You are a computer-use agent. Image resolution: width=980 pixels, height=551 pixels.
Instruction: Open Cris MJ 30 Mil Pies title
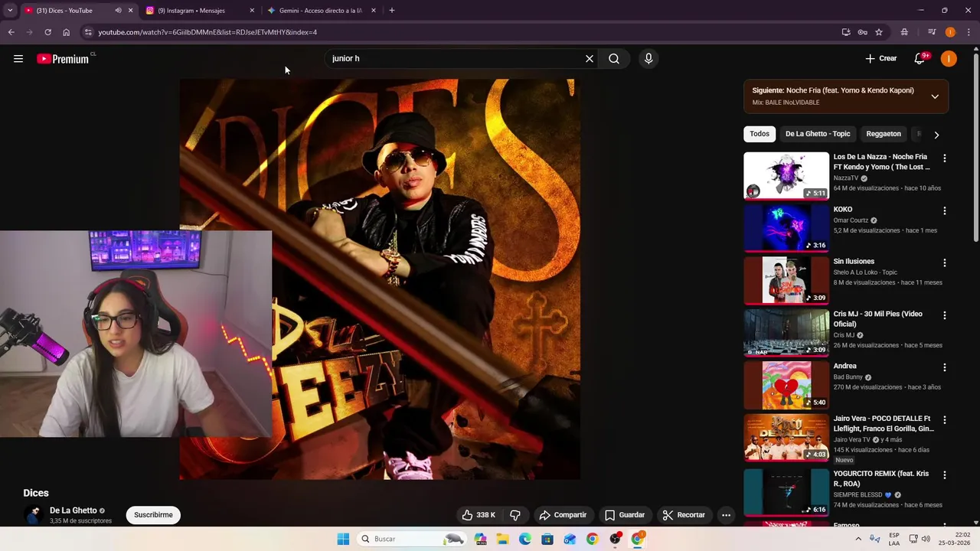click(x=878, y=319)
